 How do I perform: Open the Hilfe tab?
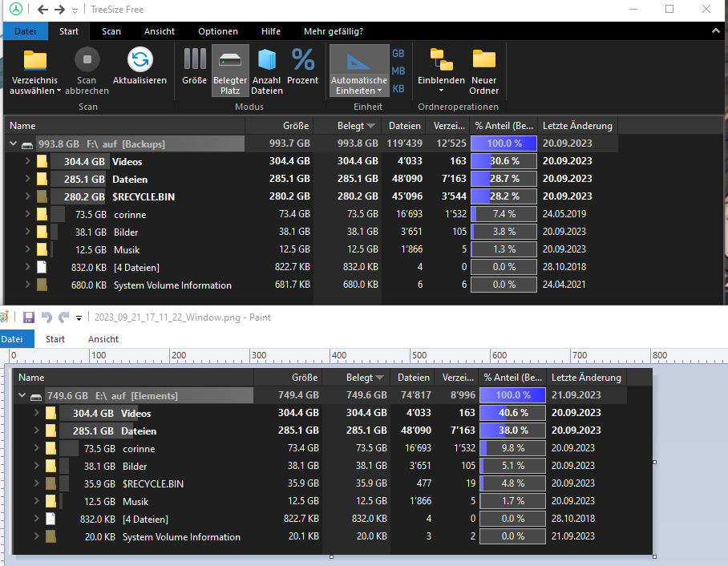tap(271, 31)
